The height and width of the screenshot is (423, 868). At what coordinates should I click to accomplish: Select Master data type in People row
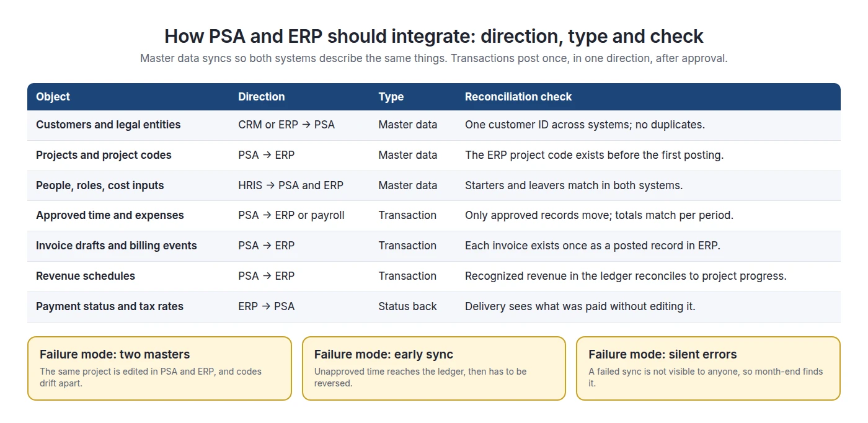coord(408,185)
